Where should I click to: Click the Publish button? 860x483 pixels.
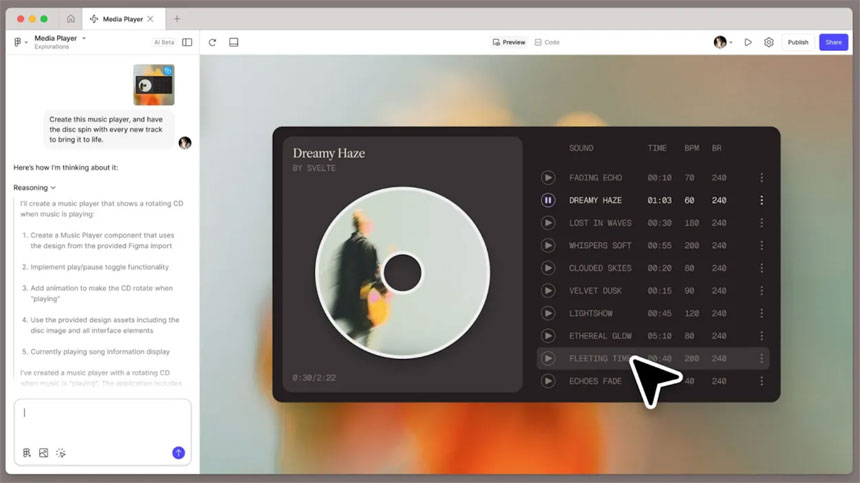pos(797,42)
